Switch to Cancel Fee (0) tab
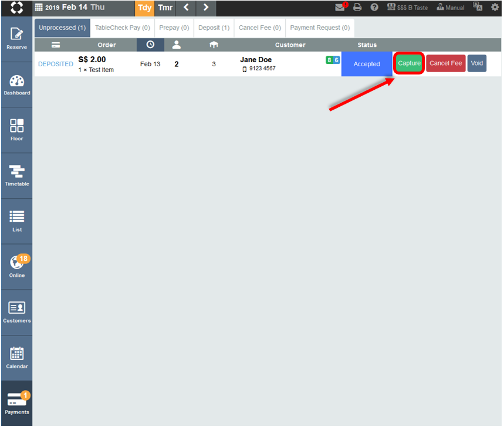Viewport: 504px width, 427px height. pos(260,28)
